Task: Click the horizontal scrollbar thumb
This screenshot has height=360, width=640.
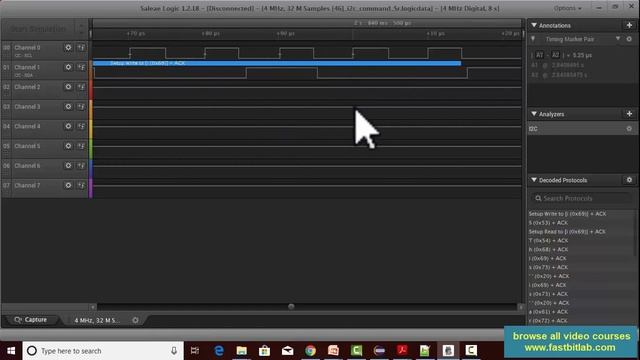Action: (x=291, y=307)
